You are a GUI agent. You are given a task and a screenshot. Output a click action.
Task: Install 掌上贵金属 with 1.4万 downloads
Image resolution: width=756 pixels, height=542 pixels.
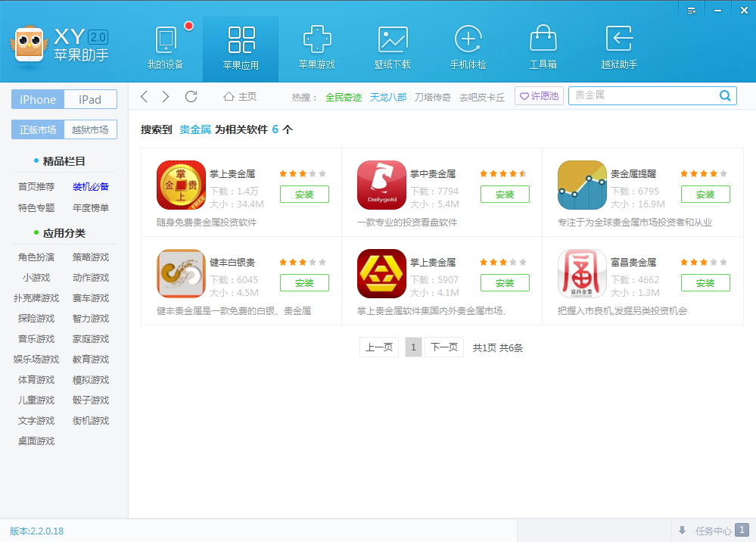click(304, 195)
